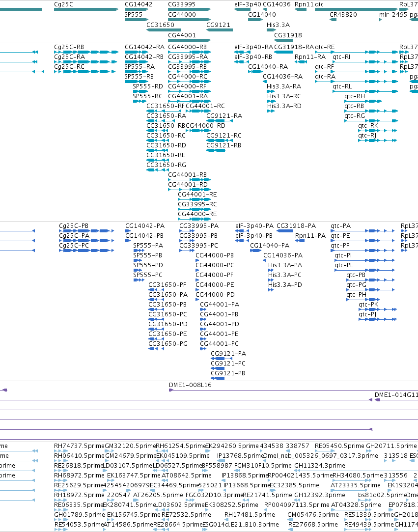
Task: Select the DME1-014G11 clone label
Action: 396,394
